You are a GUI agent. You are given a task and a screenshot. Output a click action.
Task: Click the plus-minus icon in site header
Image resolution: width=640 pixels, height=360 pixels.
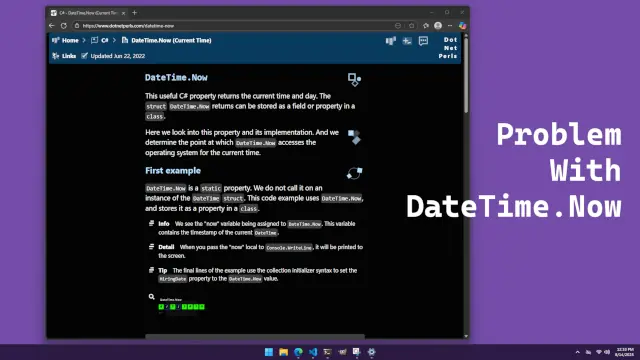(407, 41)
